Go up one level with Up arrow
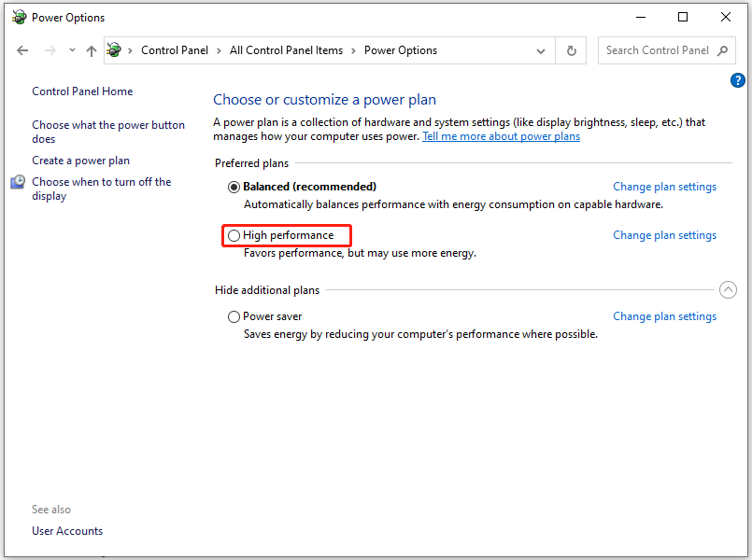The image size is (752, 560). 92,50
